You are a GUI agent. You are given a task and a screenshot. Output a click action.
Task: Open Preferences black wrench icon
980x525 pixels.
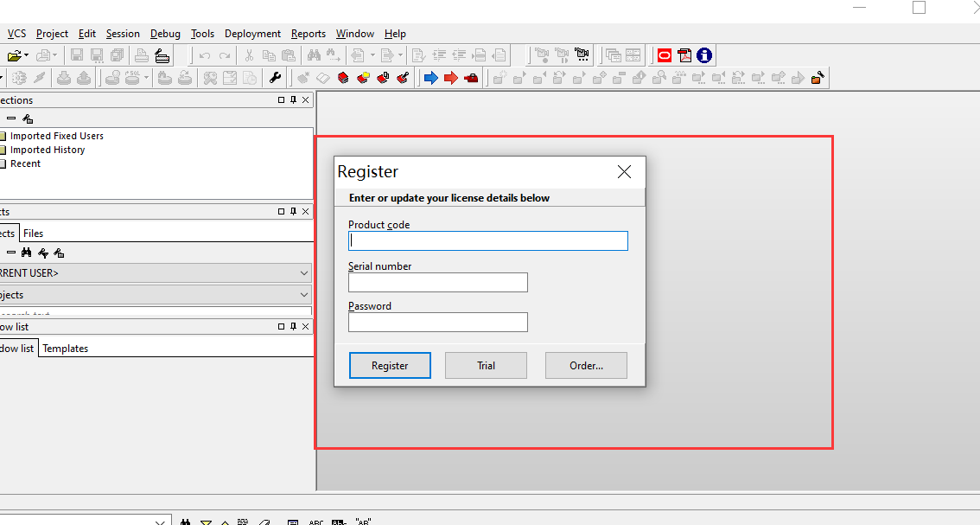[x=275, y=78]
